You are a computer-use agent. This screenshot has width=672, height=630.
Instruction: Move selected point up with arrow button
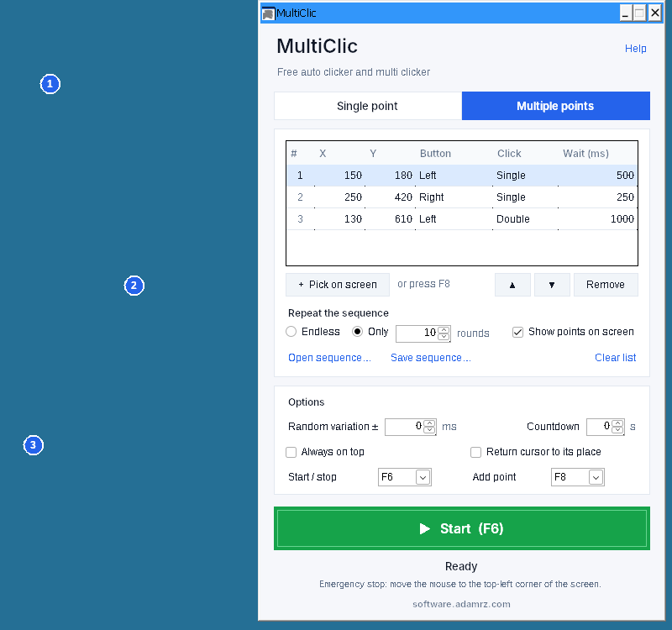point(512,285)
